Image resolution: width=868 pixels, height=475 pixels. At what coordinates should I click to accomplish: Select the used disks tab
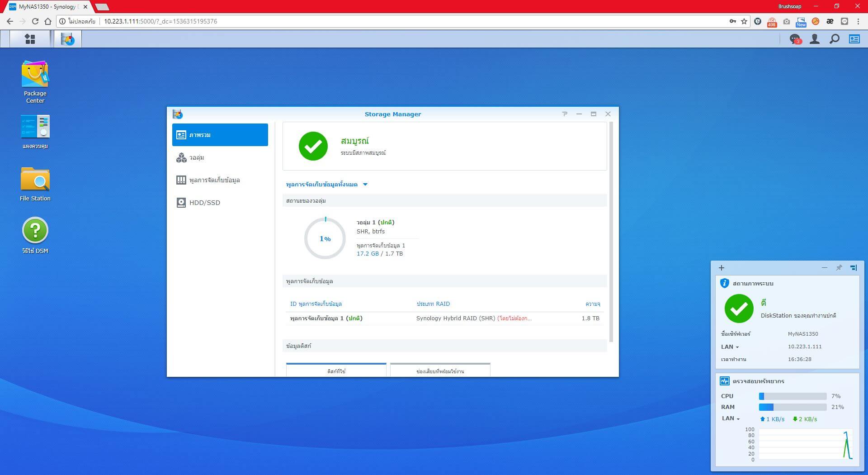[336, 370]
